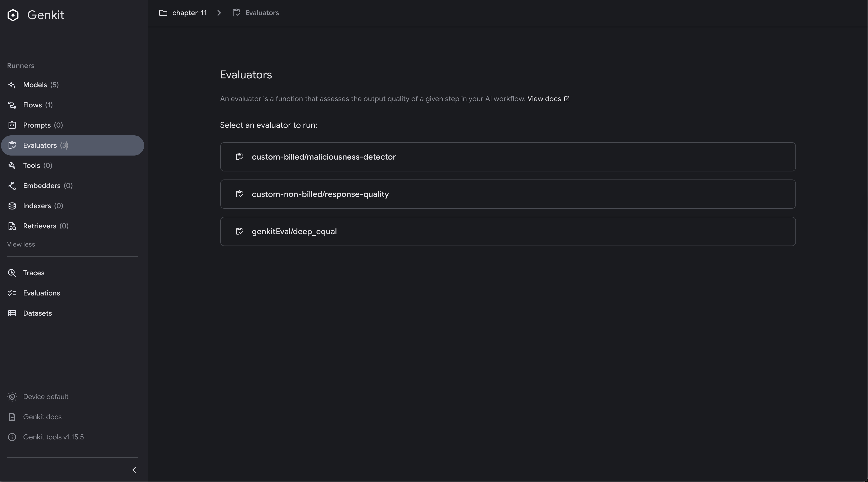The image size is (868, 482).
Task: Click the external link icon beside View docs
Action: click(x=567, y=99)
